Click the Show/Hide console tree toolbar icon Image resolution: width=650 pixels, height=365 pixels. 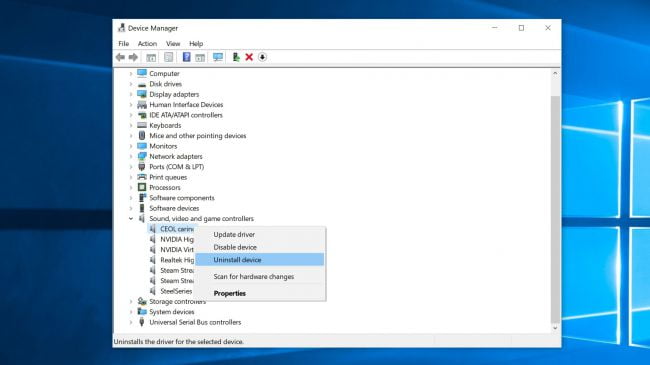tap(151, 57)
